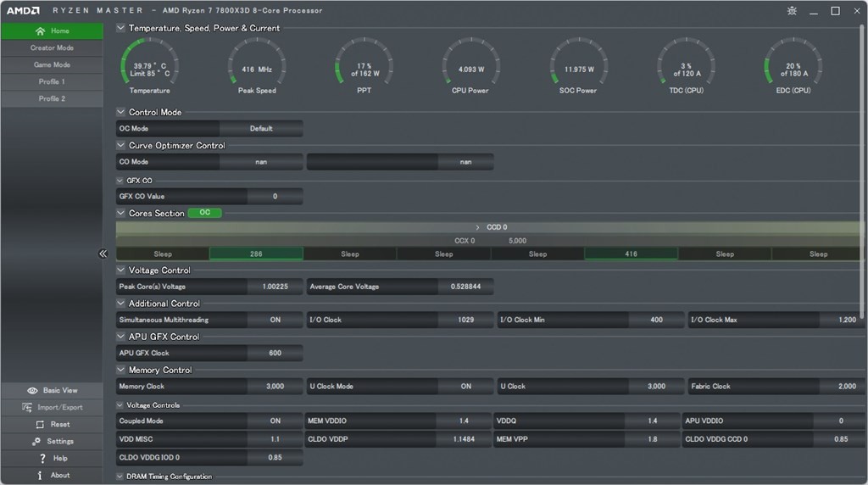Click the Basic View eye icon
This screenshot has height=485, width=868.
(32, 391)
